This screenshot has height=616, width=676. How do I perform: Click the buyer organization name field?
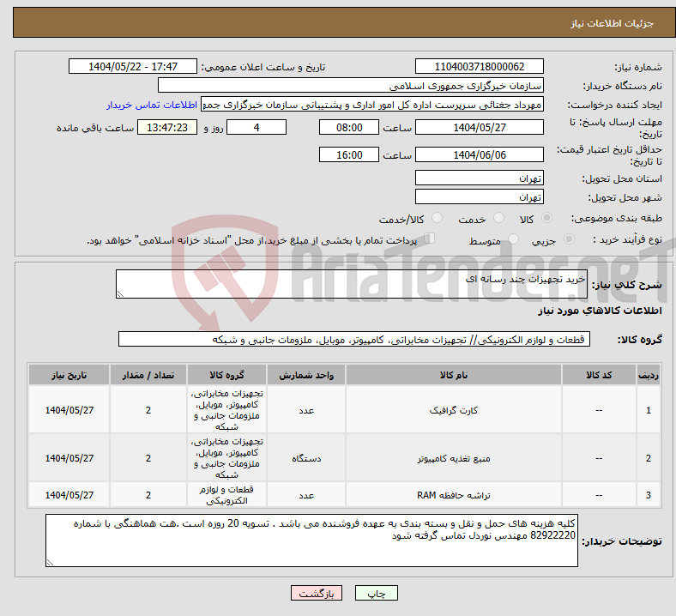point(351,85)
